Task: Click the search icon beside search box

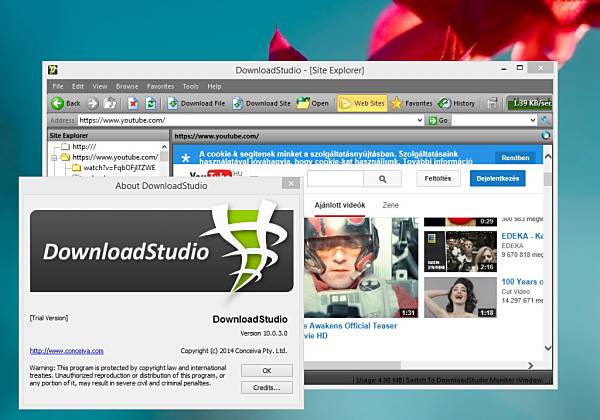Action: click(x=545, y=120)
